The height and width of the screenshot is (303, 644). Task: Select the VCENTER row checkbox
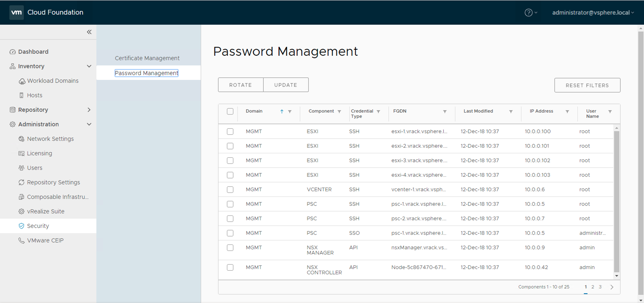[230, 190]
